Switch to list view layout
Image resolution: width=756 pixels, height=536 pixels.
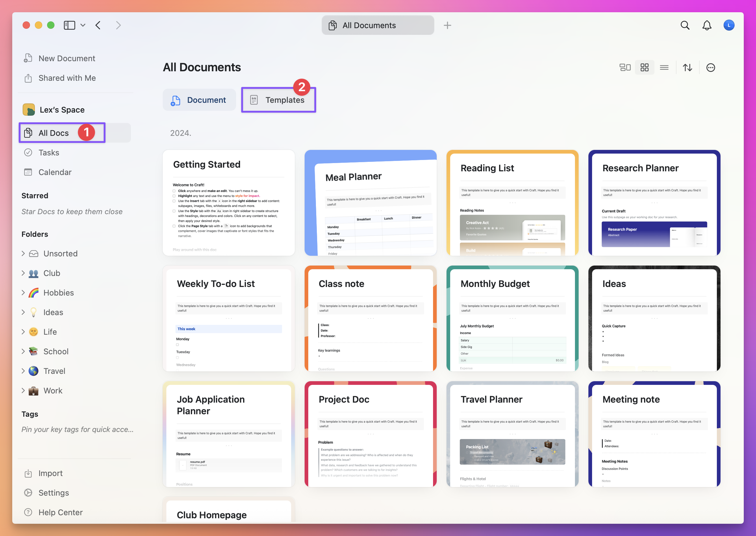pos(664,67)
